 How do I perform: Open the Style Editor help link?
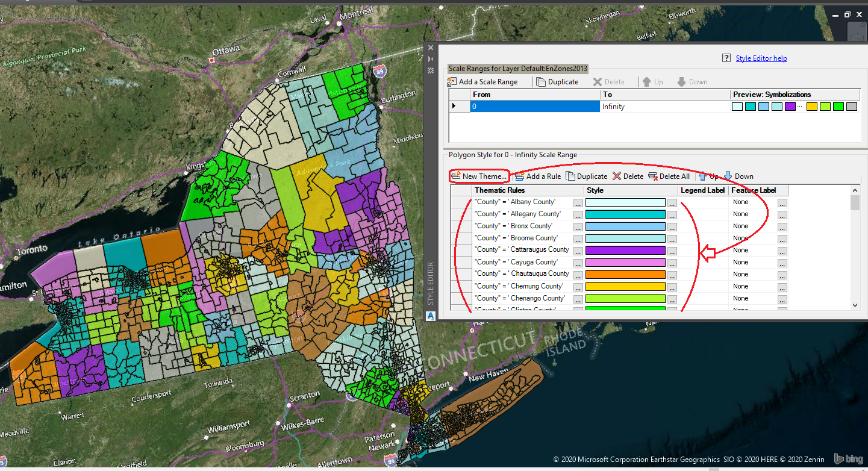tap(761, 58)
